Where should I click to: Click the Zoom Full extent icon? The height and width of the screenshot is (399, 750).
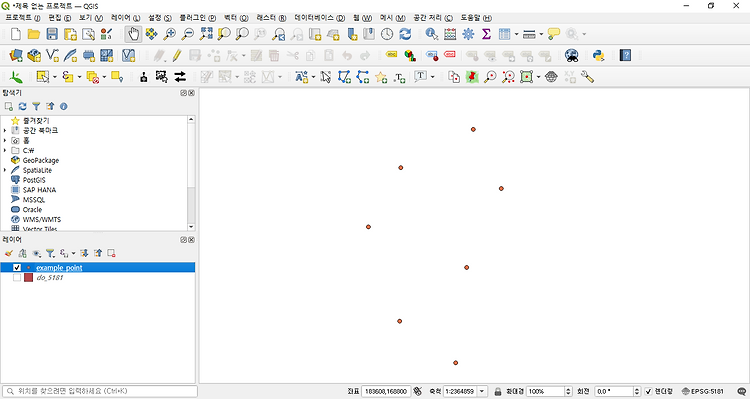206,34
